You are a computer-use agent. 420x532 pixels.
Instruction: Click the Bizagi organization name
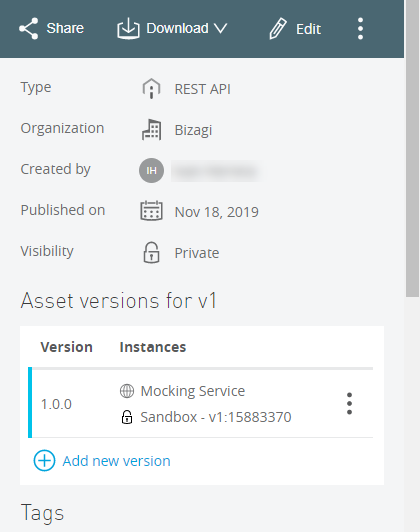[x=193, y=130]
